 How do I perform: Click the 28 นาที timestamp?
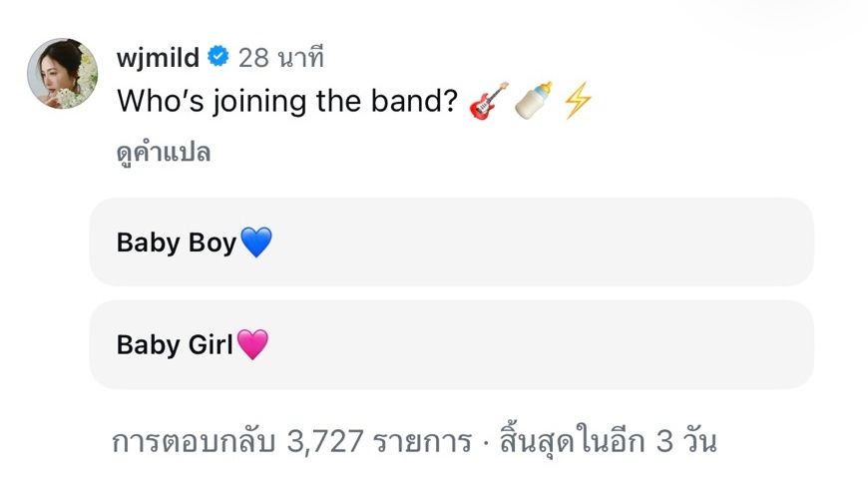pyautogui.click(x=281, y=57)
